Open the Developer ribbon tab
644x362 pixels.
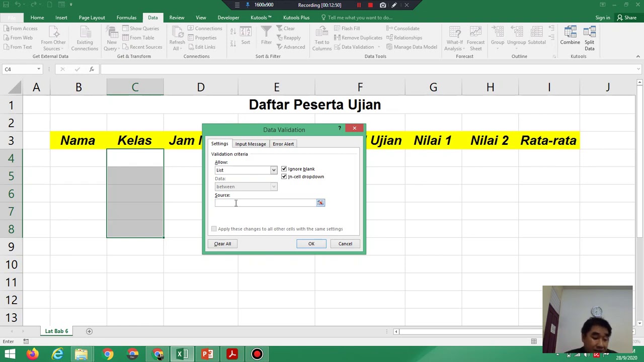(x=228, y=18)
